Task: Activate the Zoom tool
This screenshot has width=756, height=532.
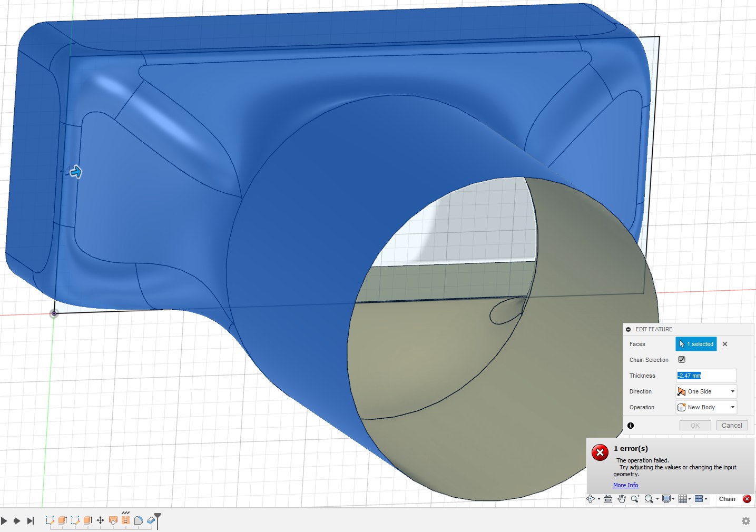Action: pyautogui.click(x=635, y=499)
